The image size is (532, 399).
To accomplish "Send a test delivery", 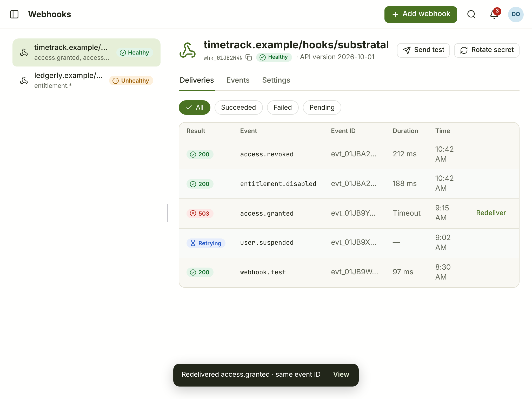I will click(423, 50).
